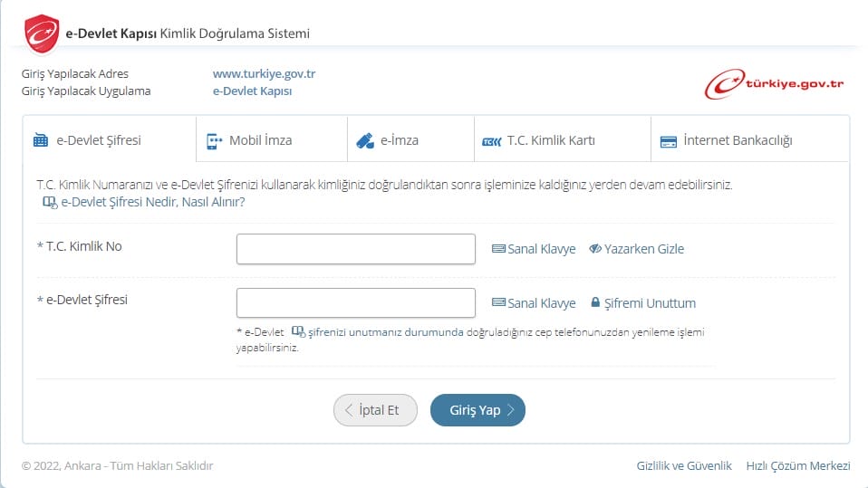Open e-Devlet Şifresi Nedir, Nasıl Alınır link
The width and height of the screenshot is (868, 488).
pos(152,202)
